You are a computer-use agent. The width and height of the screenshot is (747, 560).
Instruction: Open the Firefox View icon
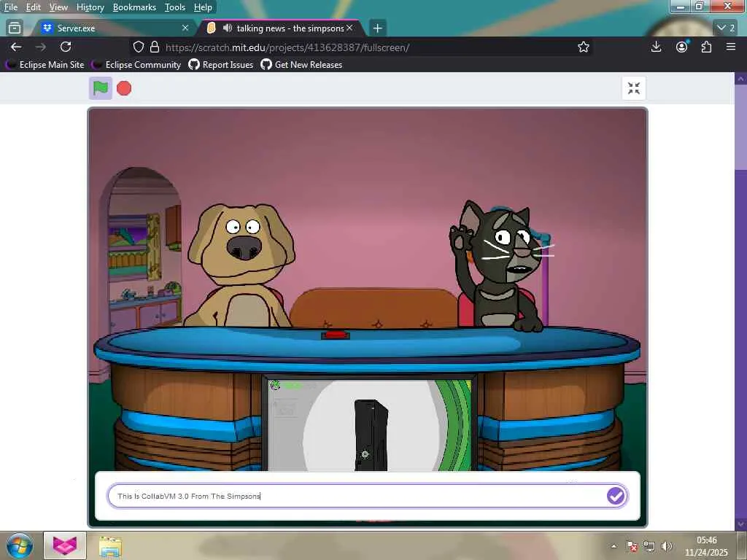coord(15,28)
